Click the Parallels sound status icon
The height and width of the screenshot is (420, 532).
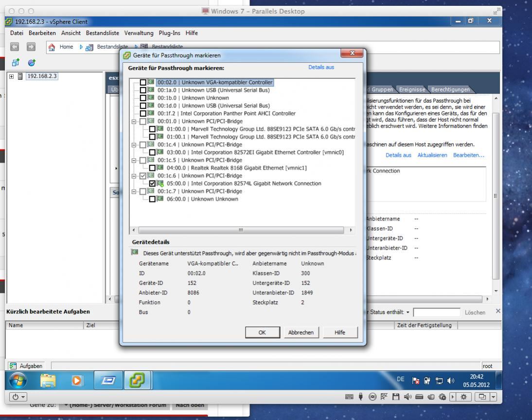(x=408, y=397)
